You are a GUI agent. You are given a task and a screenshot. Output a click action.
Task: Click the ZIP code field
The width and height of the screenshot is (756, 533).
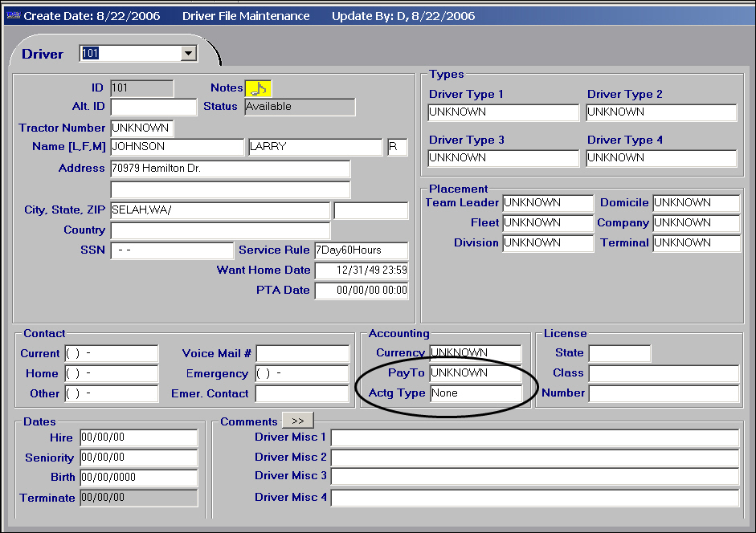point(371,210)
